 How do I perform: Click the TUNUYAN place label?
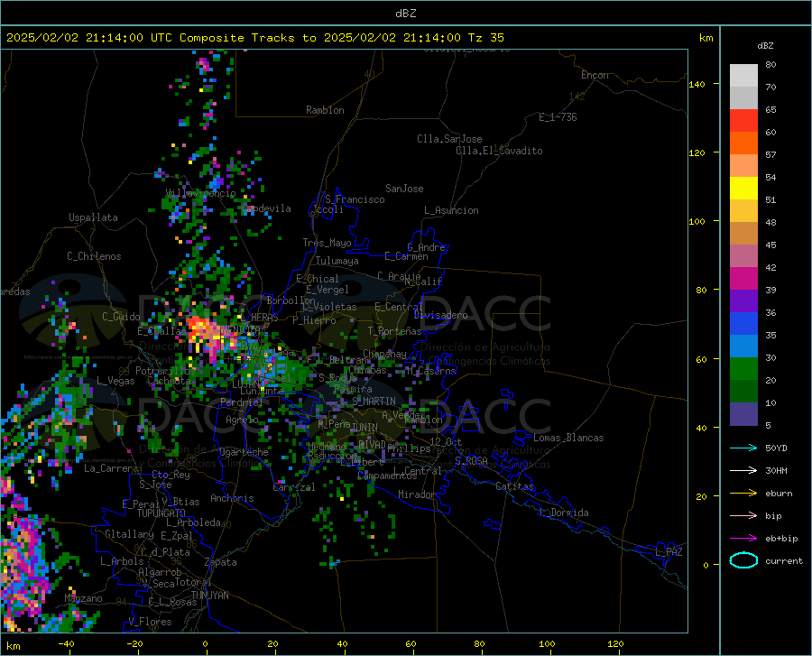pos(209,596)
